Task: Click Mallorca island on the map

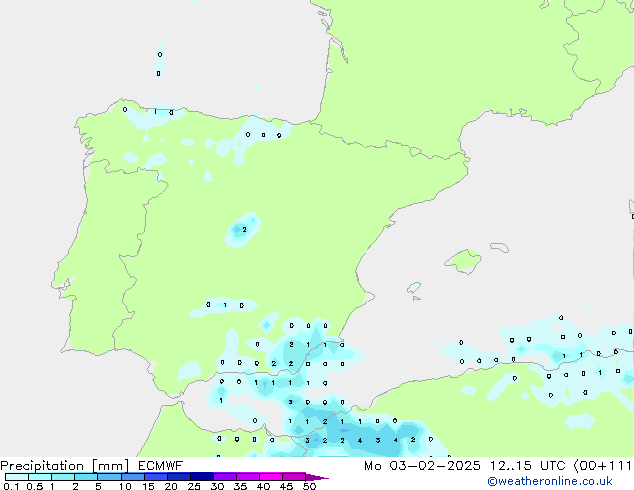Action: tap(463, 261)
